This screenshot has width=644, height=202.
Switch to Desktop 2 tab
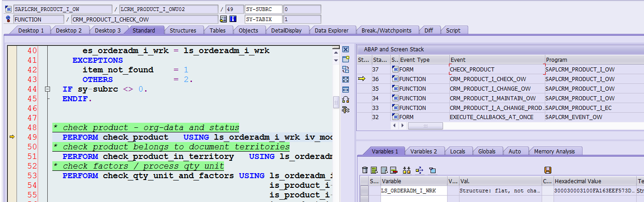pos(69,30)
